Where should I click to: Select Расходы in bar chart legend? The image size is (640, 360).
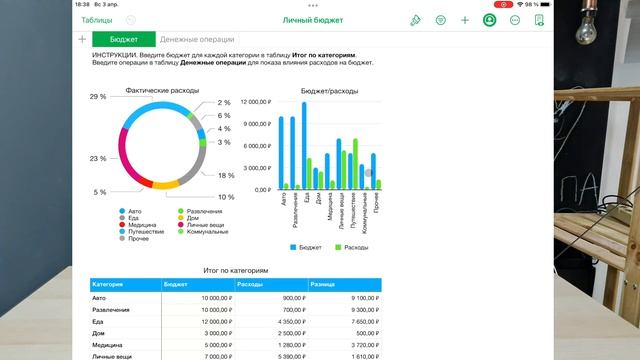coord(356,247)
